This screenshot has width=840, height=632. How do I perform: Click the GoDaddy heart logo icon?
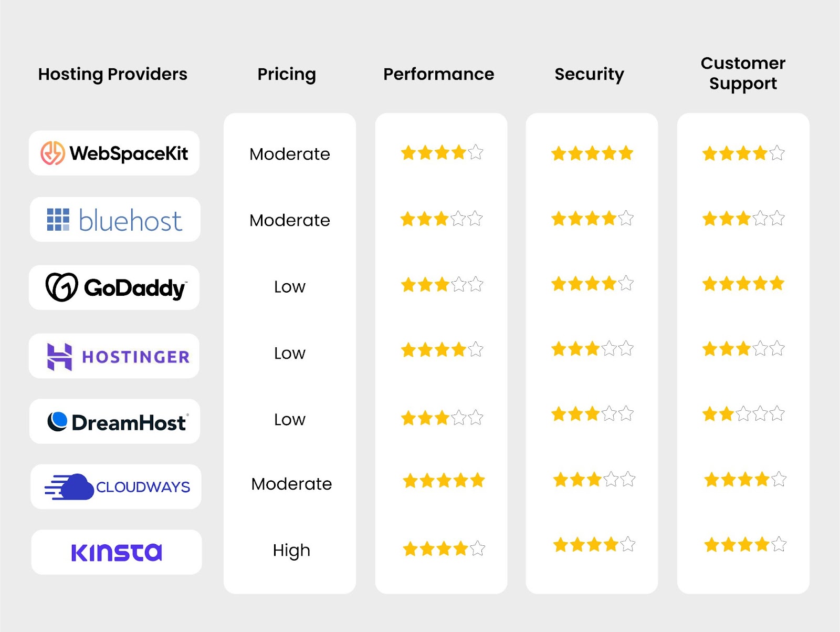62,287
